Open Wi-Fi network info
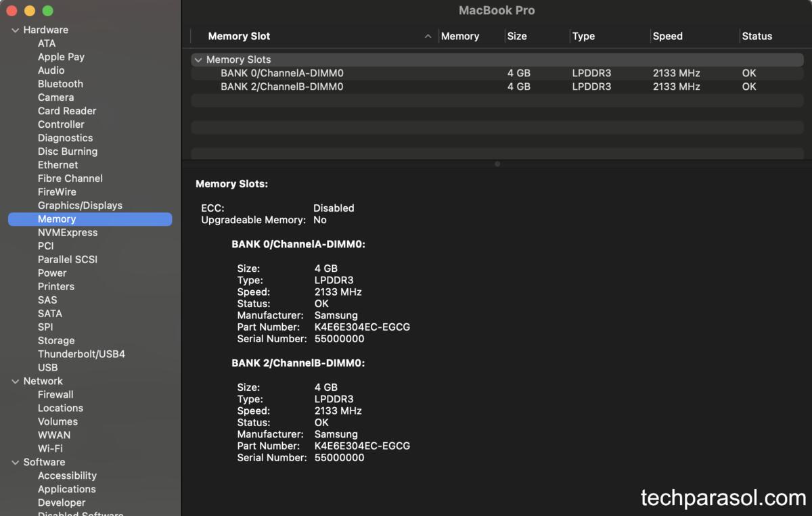 tap(50, 448)
